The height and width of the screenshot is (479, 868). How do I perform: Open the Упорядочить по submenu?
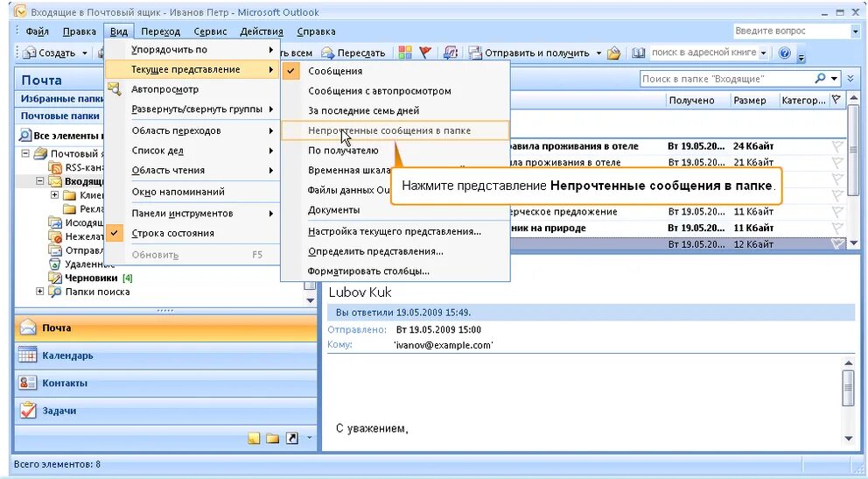click(x=192, y=49)
